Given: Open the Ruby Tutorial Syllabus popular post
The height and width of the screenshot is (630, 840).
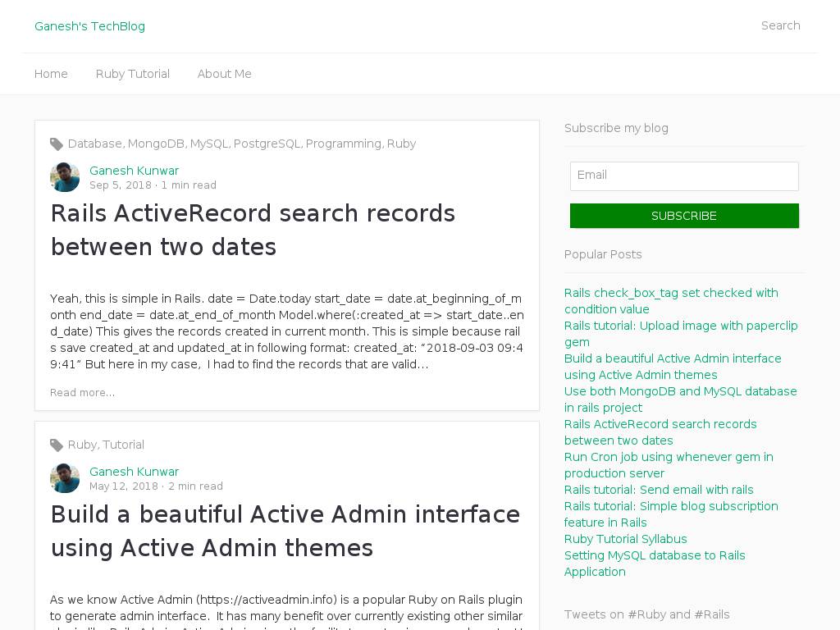Looking at the screenshot, I should coord(625,539).
